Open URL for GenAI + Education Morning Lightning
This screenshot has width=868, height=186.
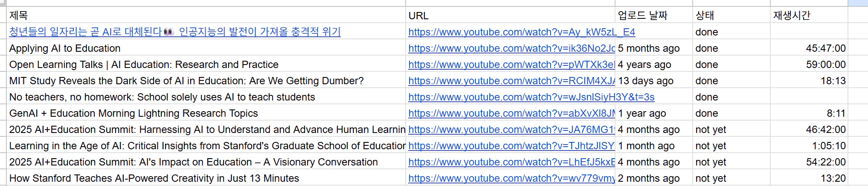coord(511,113)
